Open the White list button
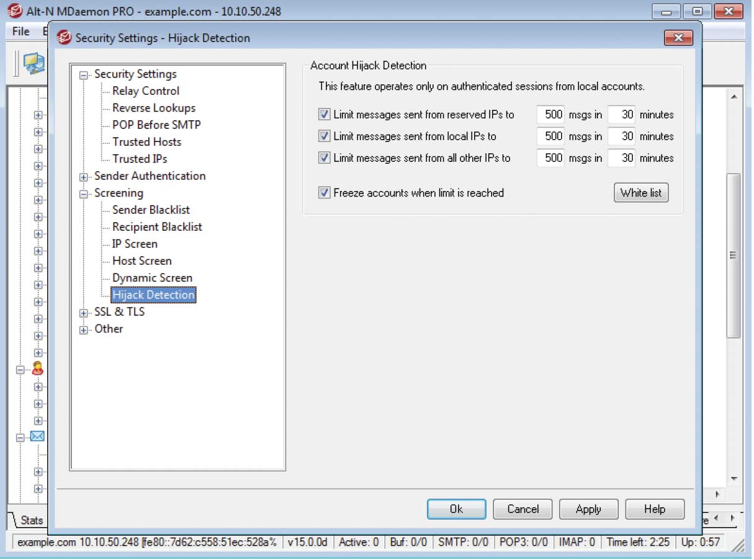Image resolution: width=754 pixels, height=560 pixels. click(x=641, y=193)
